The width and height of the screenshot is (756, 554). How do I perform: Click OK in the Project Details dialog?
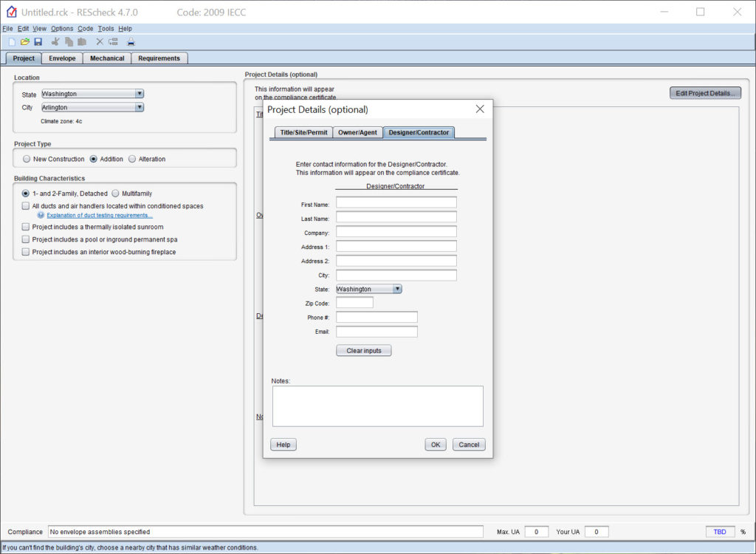point(436,445)
